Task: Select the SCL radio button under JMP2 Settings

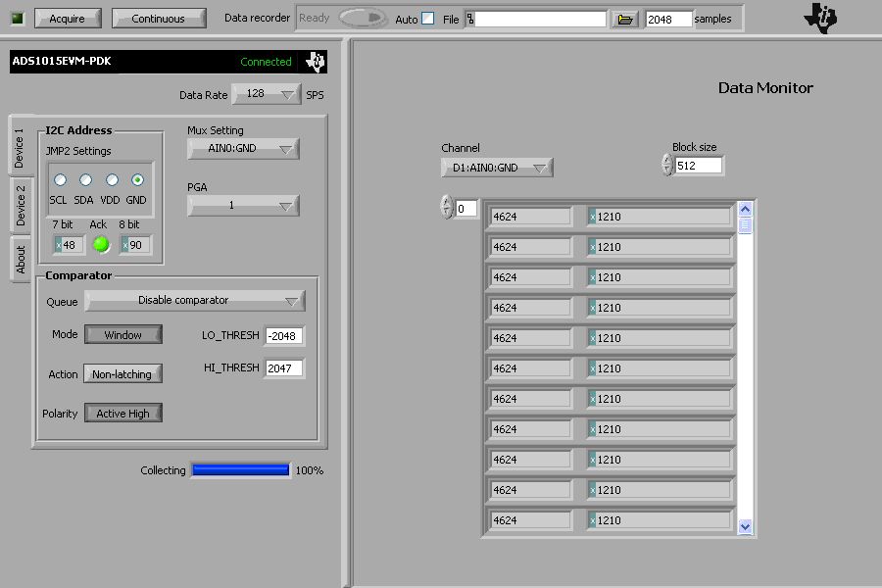Action: point(60,179)
